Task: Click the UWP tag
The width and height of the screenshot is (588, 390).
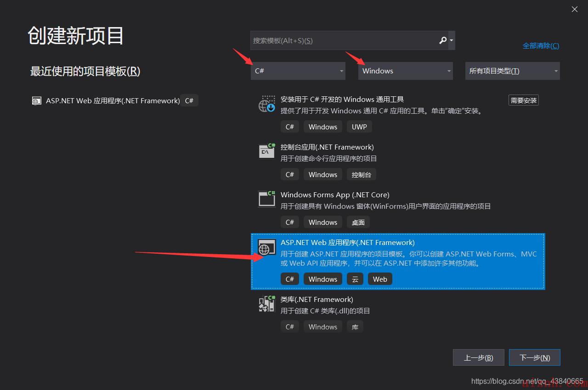Action: (359, 127)
